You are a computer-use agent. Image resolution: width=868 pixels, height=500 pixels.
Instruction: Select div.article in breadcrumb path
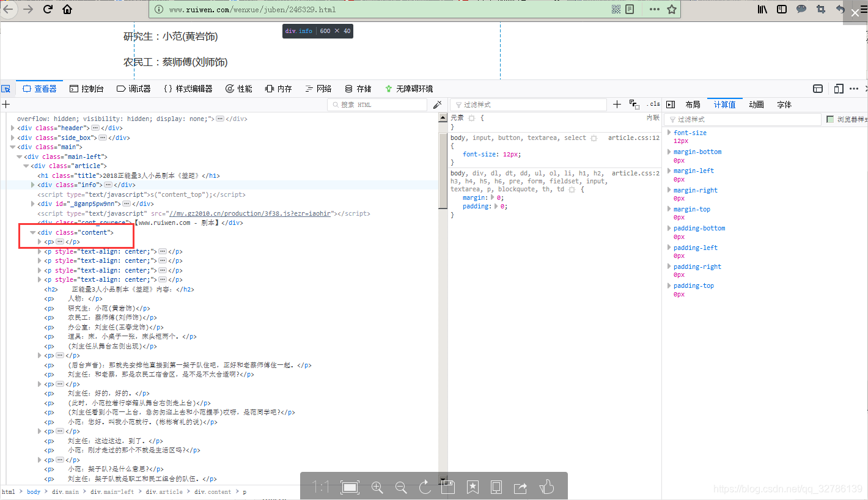tap(164, 491)
